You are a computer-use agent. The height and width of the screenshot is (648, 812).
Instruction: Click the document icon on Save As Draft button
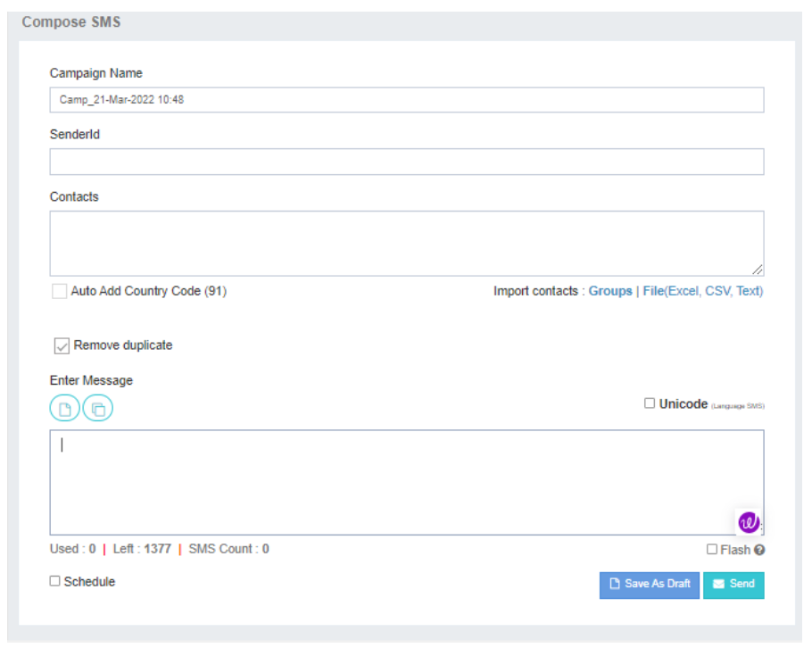[615, 585]
